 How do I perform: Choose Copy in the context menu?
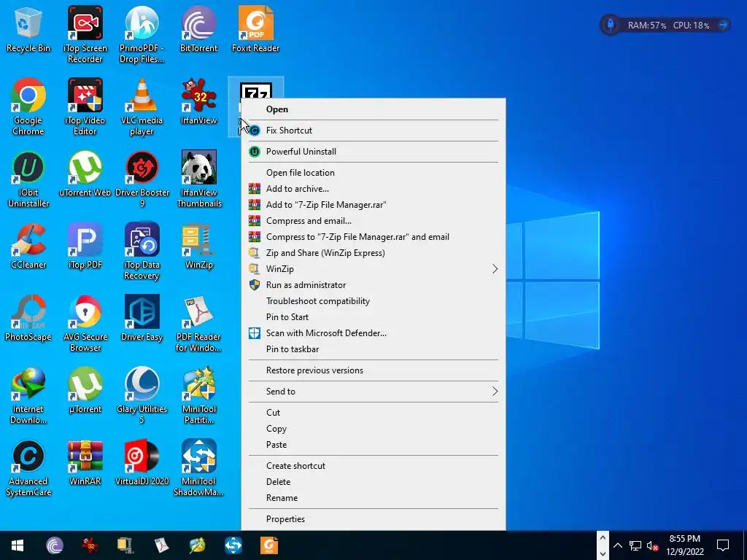pos(373,429)
